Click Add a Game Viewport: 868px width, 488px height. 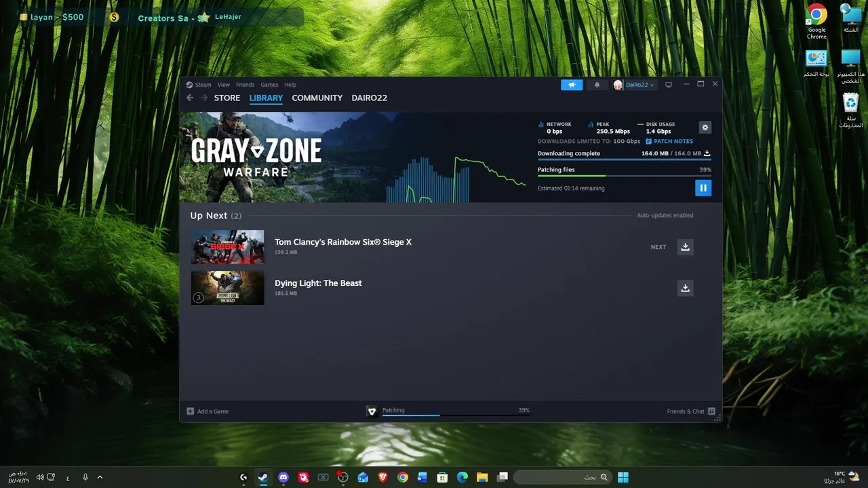click(208, 411)
